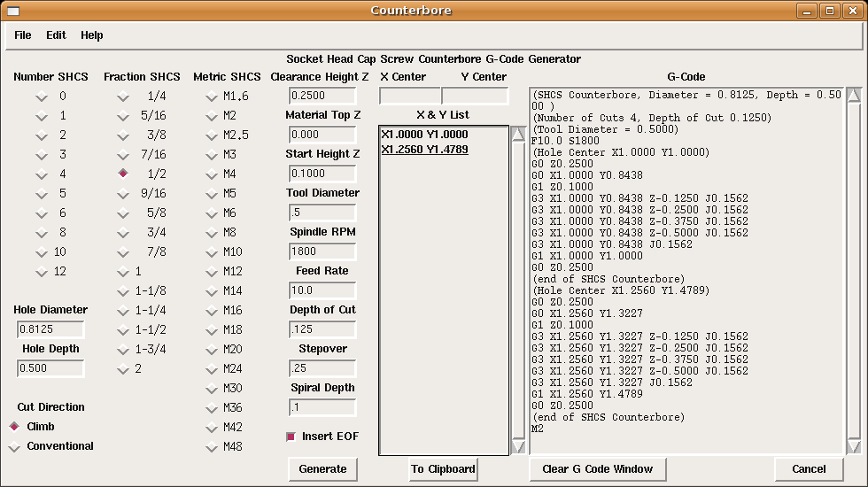Click the Hole Depth input field
The width and height of the screenshot is (868, 487).
50,368
